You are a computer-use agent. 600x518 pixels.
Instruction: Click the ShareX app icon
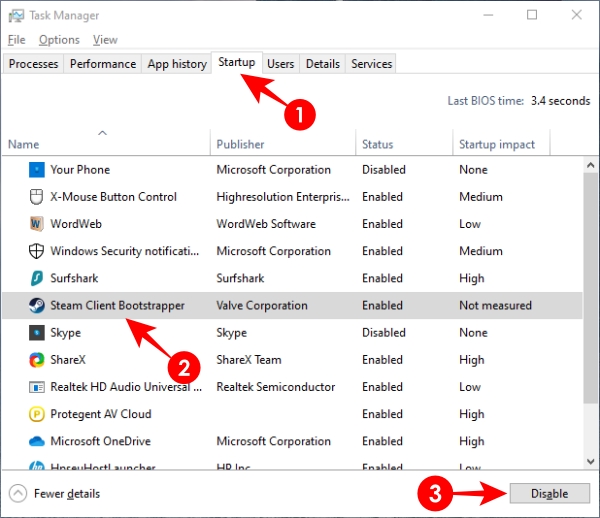(x=36, y=359)
